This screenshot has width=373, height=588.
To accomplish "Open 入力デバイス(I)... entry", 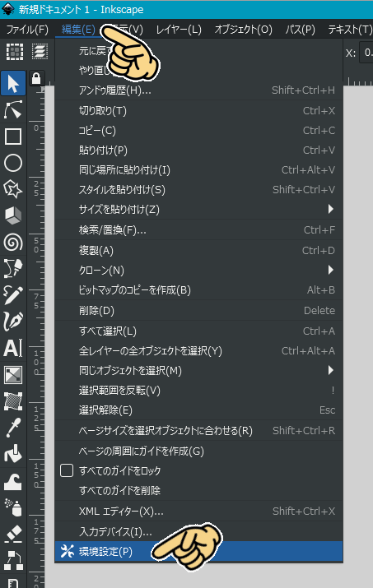I will click(199, 531).
